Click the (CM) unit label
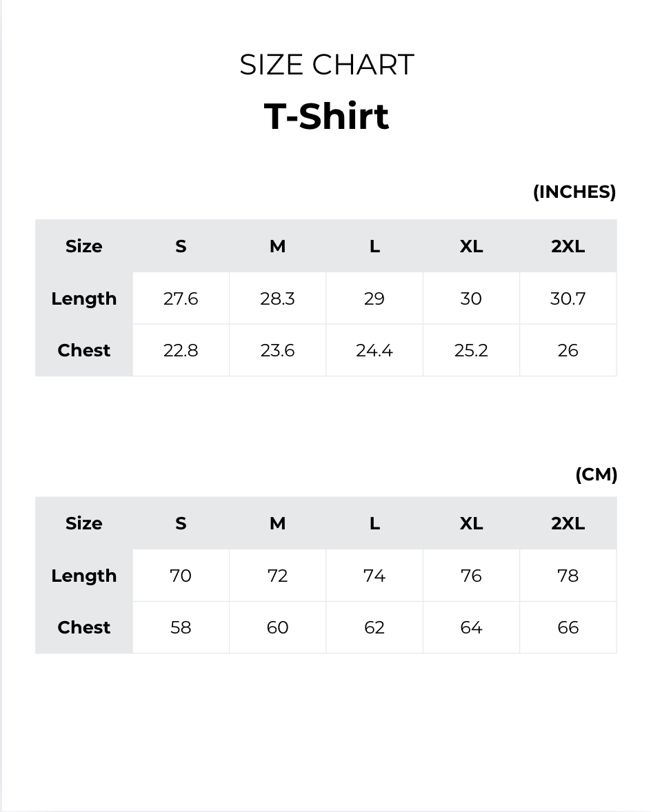 596,474
